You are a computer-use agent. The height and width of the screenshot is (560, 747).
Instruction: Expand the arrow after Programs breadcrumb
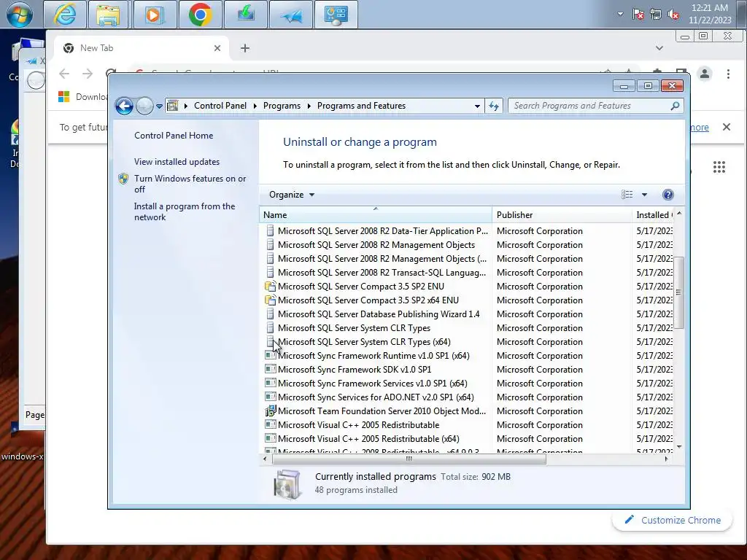pos(309,106)
